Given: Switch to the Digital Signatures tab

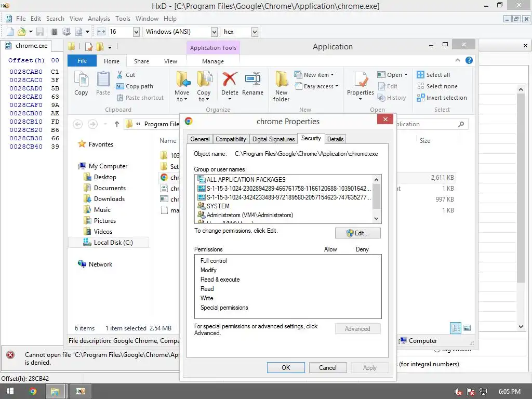Looking at the screenshot, I should pyautogui.click(x=273, y=139).
